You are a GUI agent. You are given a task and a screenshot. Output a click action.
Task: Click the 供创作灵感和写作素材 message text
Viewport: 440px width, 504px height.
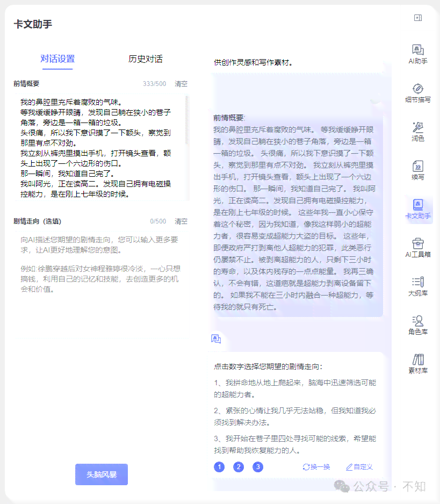[254, 63]
